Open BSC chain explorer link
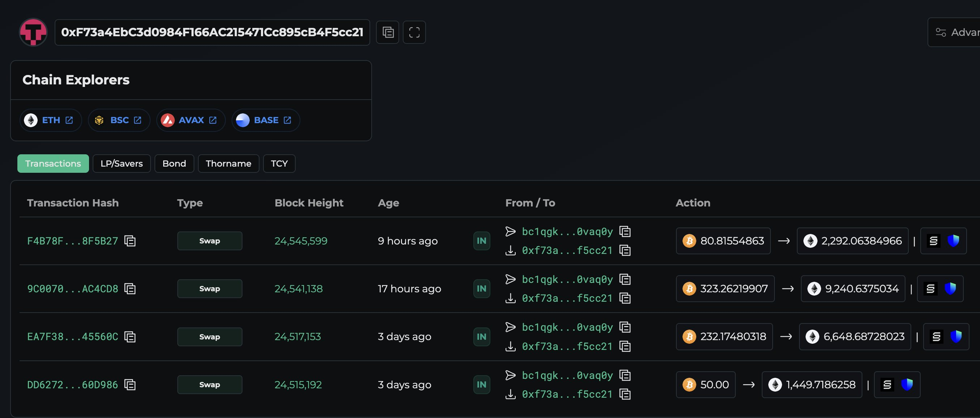Image resolution: width=980 pixels, height=418 pixels. (119, 120)
